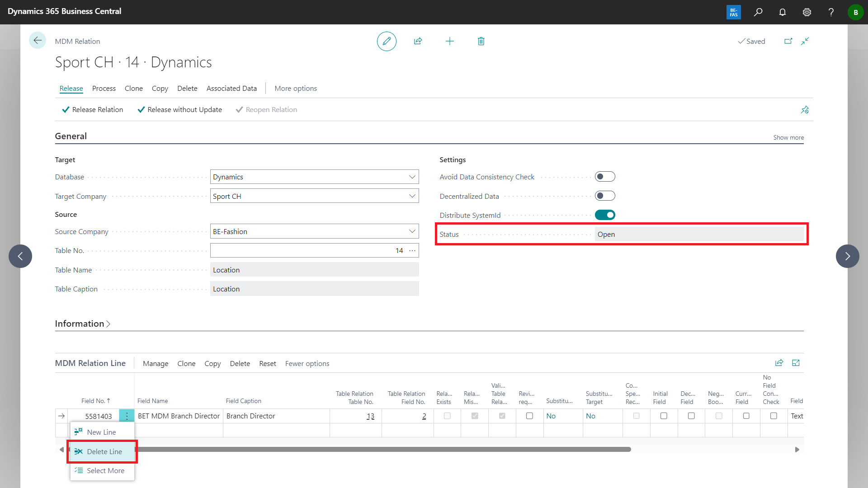Go to previous record arrow
Screen dimensions: 868x488
(20, 256)
